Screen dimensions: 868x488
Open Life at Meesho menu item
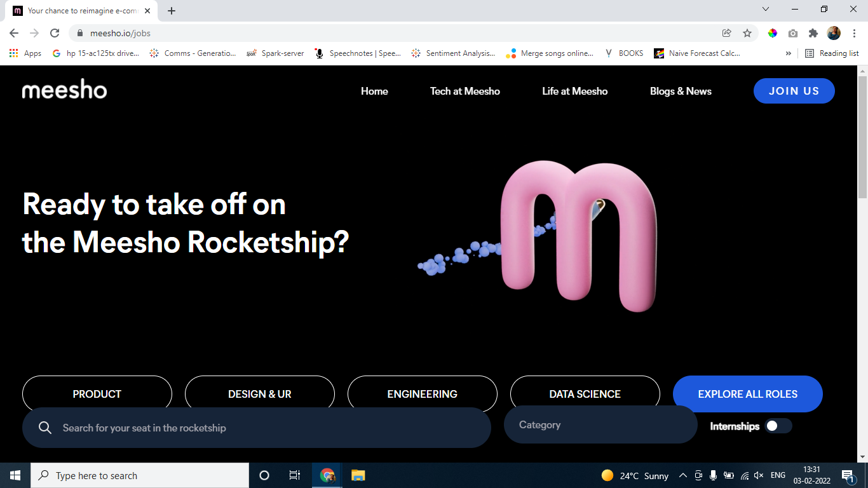[x=575, y=91]
